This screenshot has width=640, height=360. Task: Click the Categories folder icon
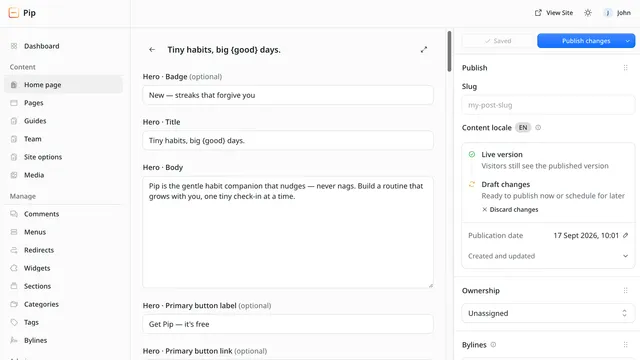click(14, 304)
